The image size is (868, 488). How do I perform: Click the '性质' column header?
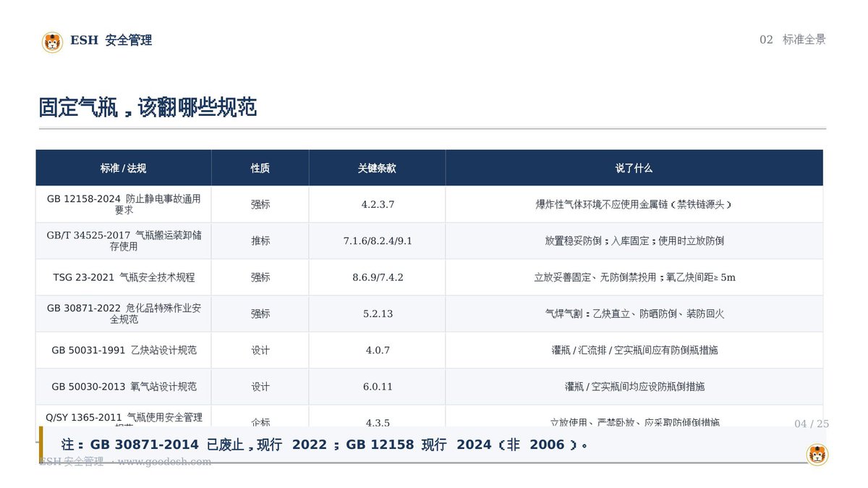pyautogui.click(x=260, y=168)
